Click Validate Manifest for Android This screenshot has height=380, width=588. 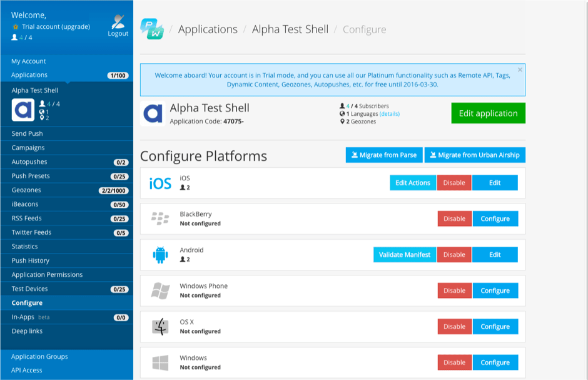tap(405, 255)
